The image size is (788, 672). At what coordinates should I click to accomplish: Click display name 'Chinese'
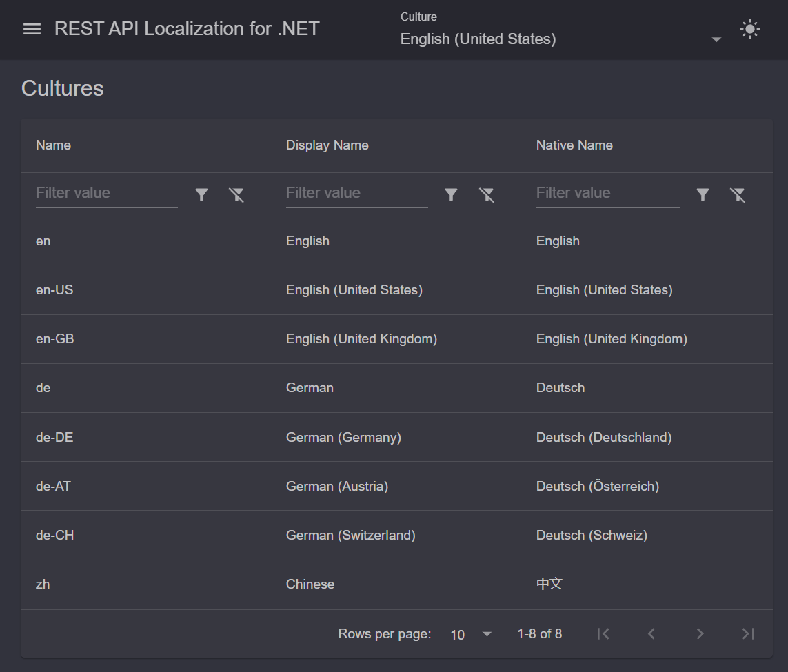coord(310,584)
